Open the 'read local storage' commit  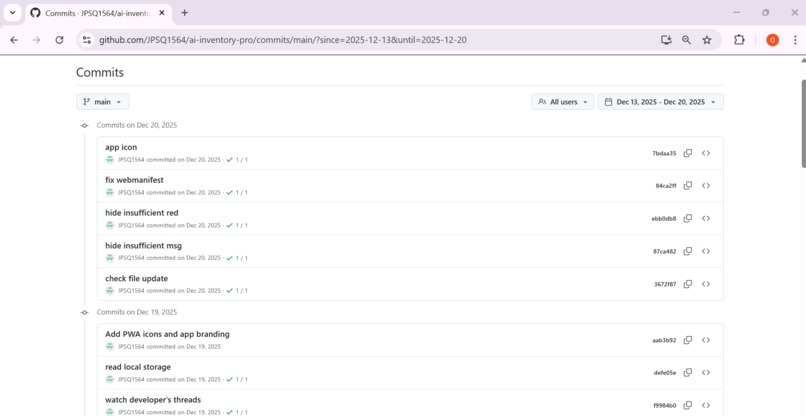pyautogui.click(x=138, y=367)
